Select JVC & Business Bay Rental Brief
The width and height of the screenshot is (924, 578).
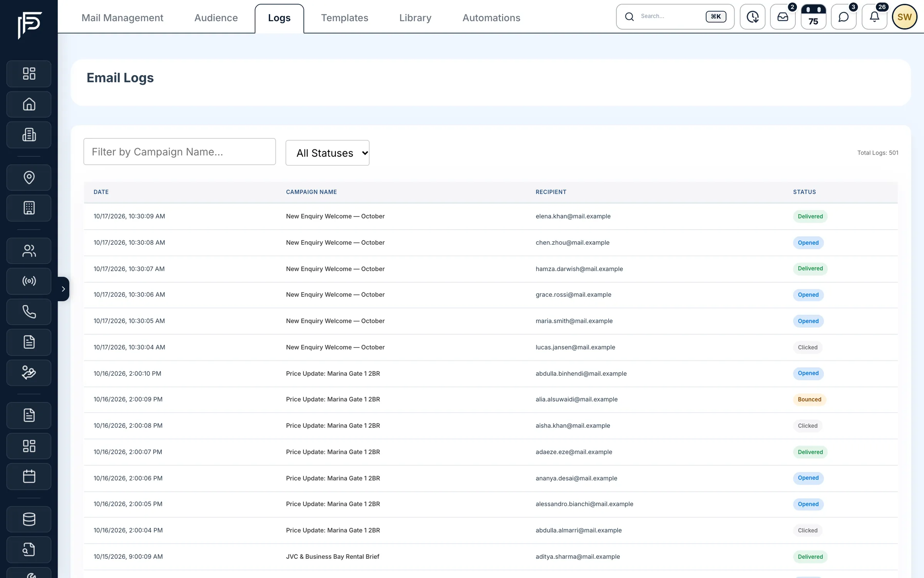click(x=333, y=557)
